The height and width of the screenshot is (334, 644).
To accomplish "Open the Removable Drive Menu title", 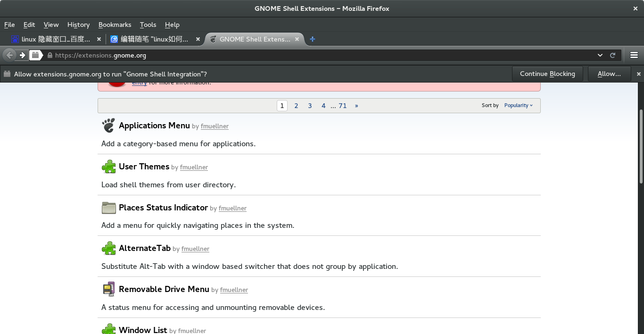I will coord(164,289).
